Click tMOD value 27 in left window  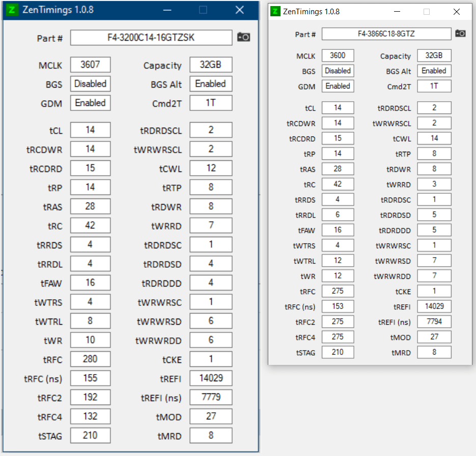(211, 417)
